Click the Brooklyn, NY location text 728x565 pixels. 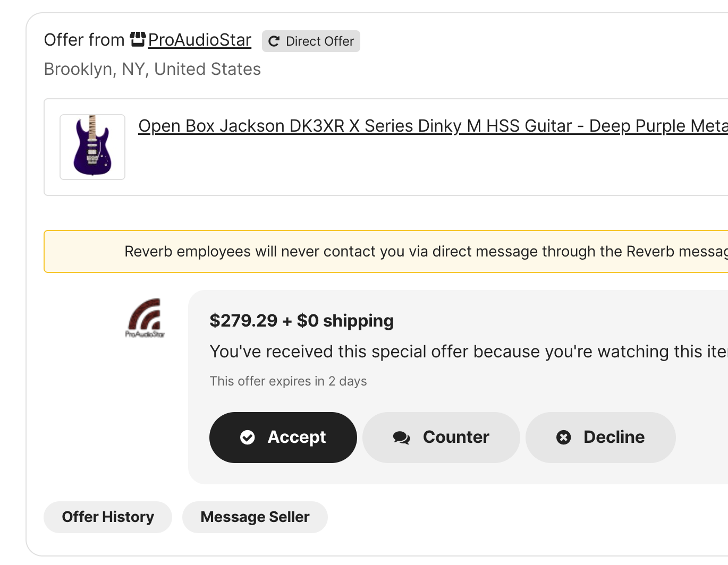point(152,69)
